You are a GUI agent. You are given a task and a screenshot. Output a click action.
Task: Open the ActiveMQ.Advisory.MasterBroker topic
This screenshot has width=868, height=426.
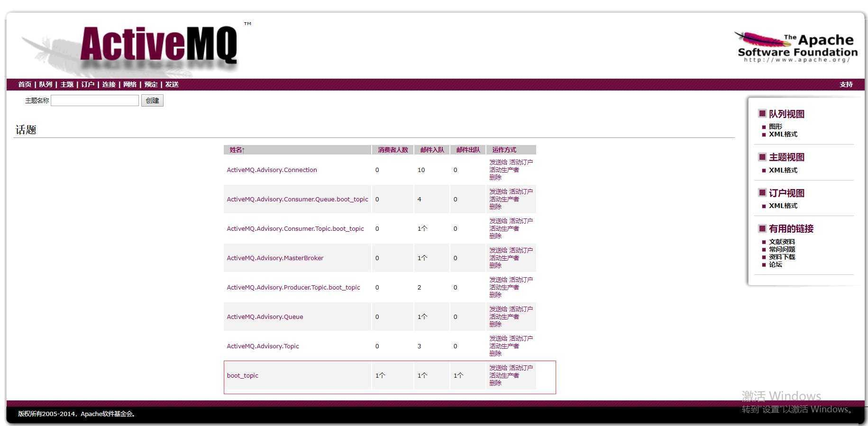275,258
